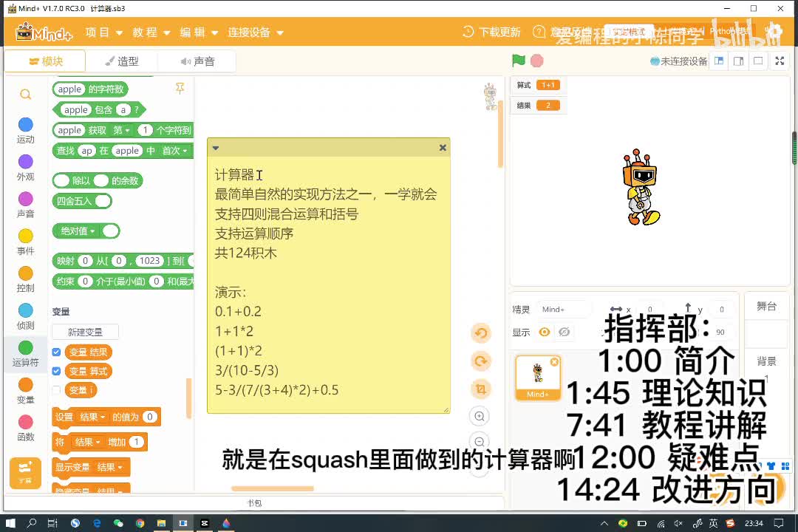Click the value field in 设置 结果 block
Screen dimensions: 798x532
[x=149, y=417]
